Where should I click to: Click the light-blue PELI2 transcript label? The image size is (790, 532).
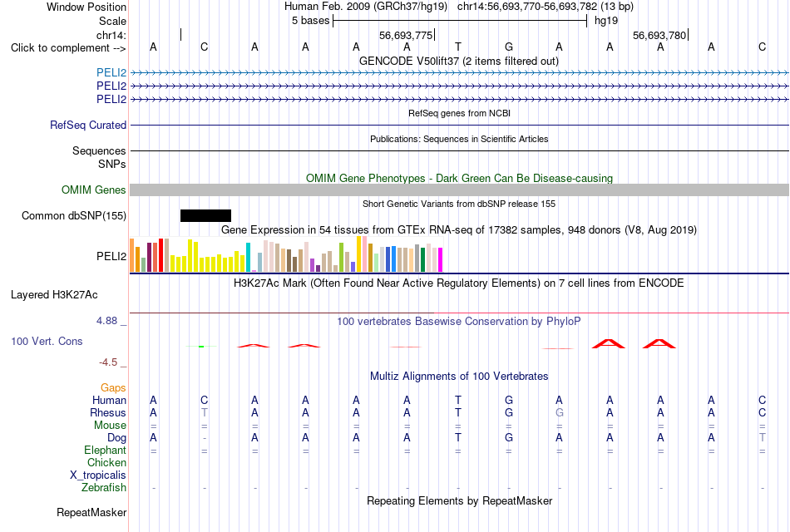click(111, 72)
